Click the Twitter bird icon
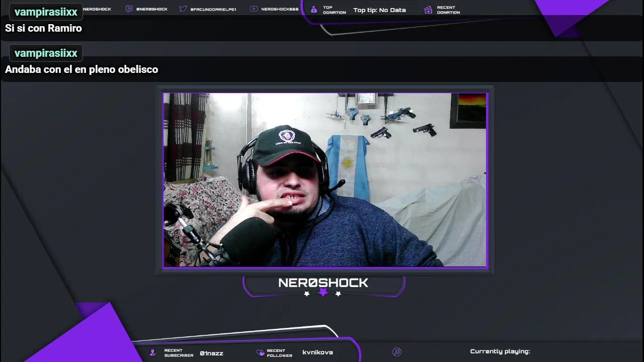This screenshot has height=362, width=644. coord(183,9)
